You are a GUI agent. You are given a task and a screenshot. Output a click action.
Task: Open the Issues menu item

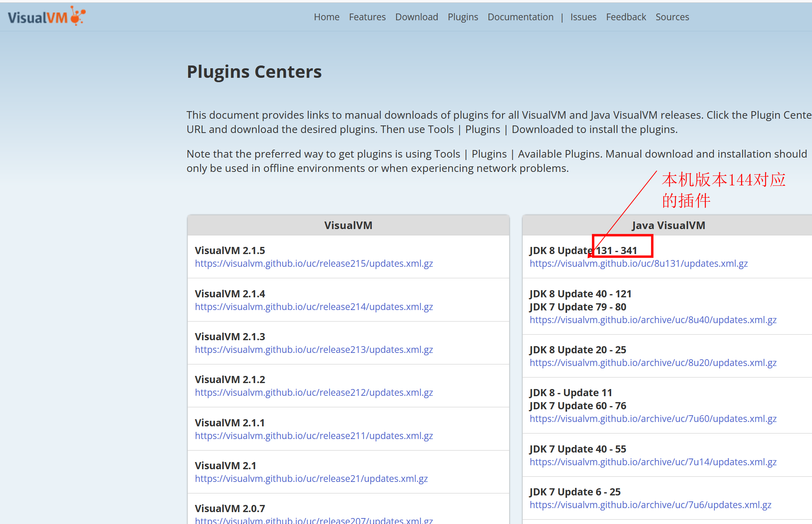tap(583, 17)
